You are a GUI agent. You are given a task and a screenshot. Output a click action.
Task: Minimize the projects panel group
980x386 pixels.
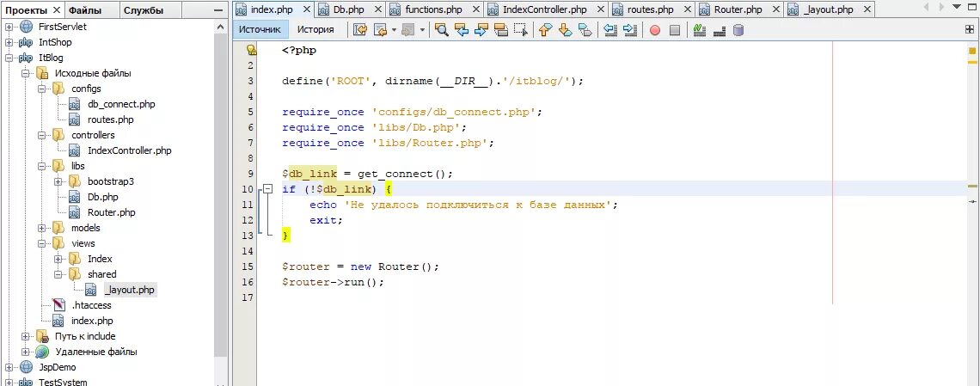tap(217, 10)
